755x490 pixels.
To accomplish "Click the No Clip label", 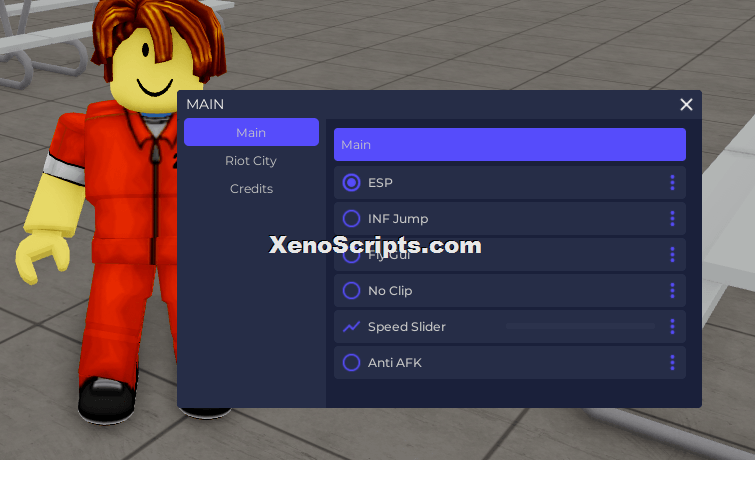I will point(390,291).
